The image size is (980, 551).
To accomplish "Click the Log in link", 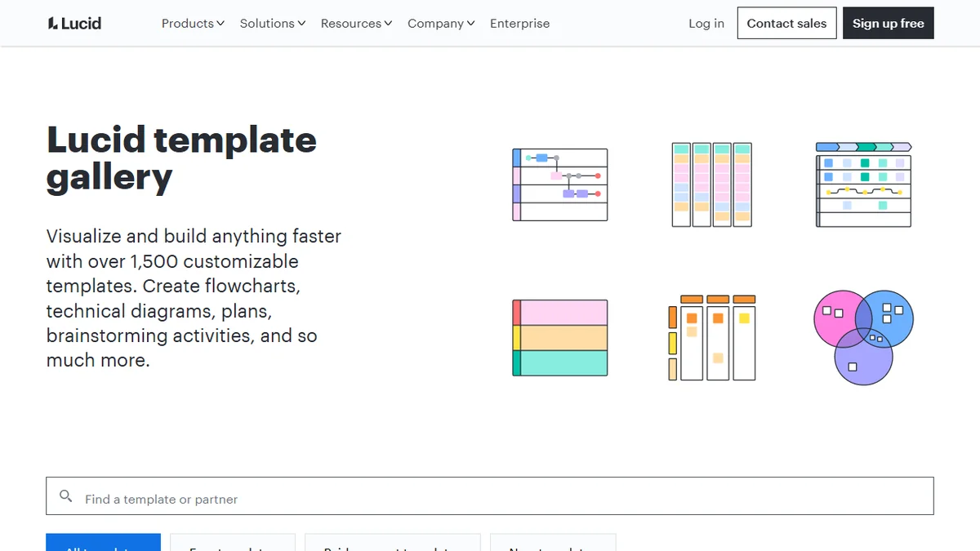I will (706, 24).
